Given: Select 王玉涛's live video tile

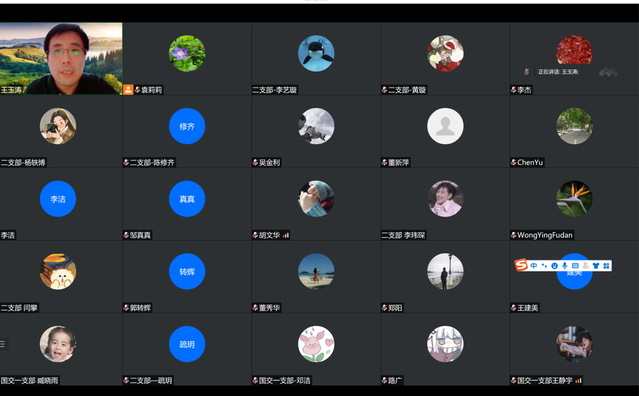Looking at the screenshot, I should [61, 58].
